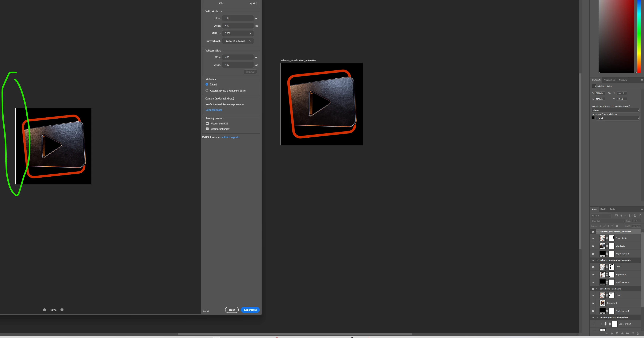Zoom in preview with plus icon

click(x=62, y=310)
